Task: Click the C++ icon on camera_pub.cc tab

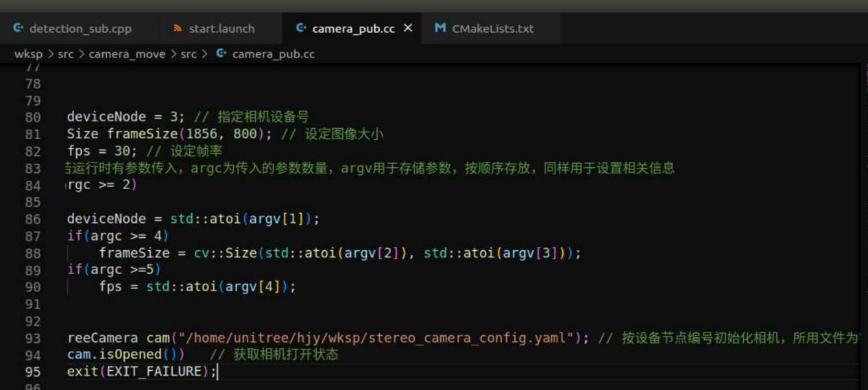Action: click(301, 28)
